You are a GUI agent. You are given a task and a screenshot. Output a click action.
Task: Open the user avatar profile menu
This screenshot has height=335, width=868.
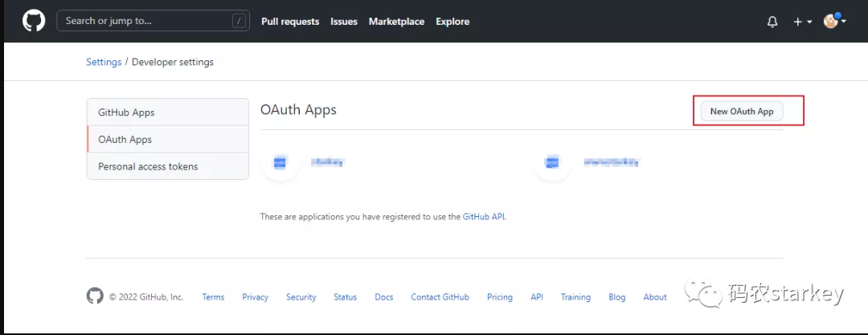pos(834,22)
